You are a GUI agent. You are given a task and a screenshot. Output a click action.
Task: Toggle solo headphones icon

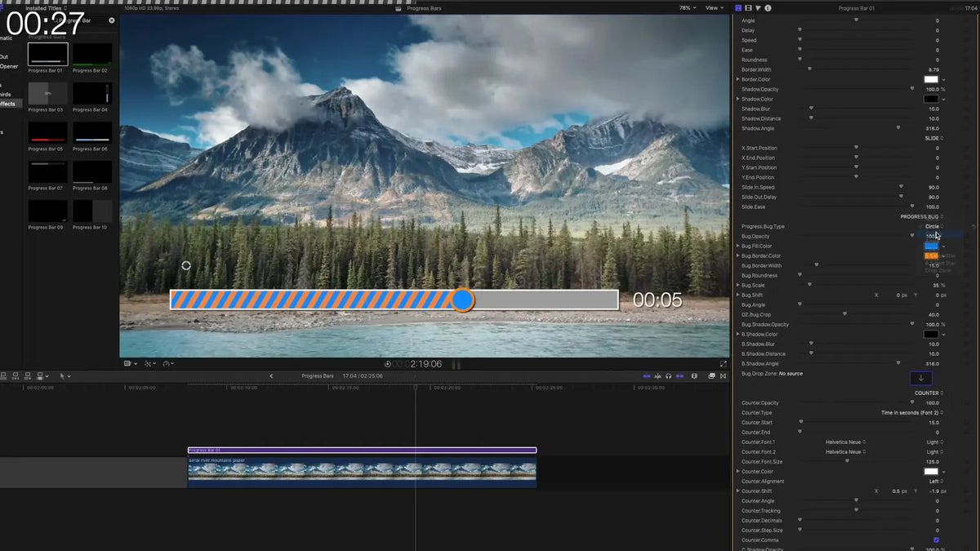point(669,375)
